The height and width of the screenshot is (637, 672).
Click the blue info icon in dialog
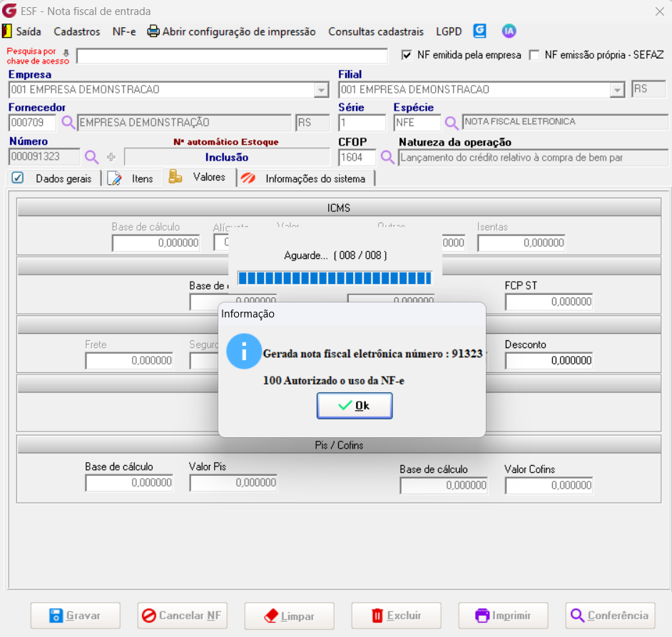244,352
